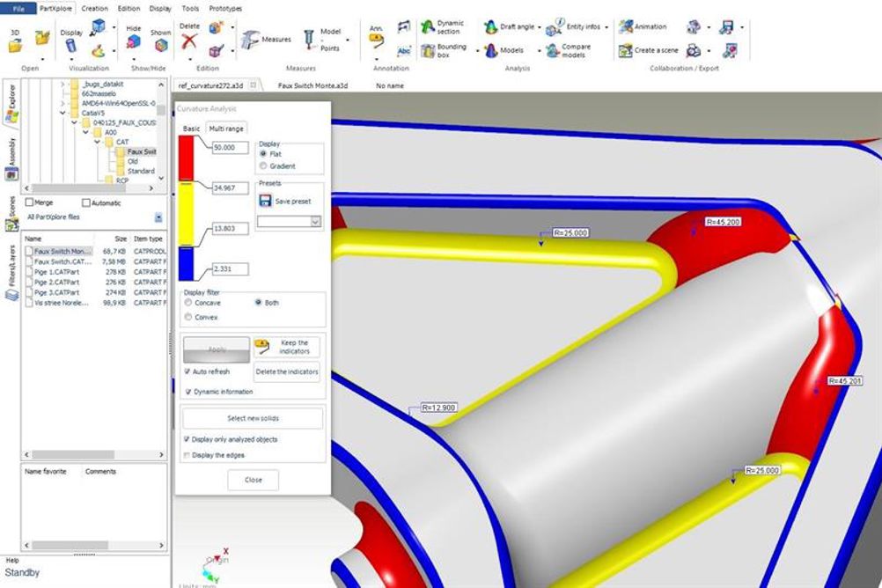Viewport: 882px width, 588px height.
Task: Close the Curvature Analysis dialog
Action: click(x=254, y=480)
